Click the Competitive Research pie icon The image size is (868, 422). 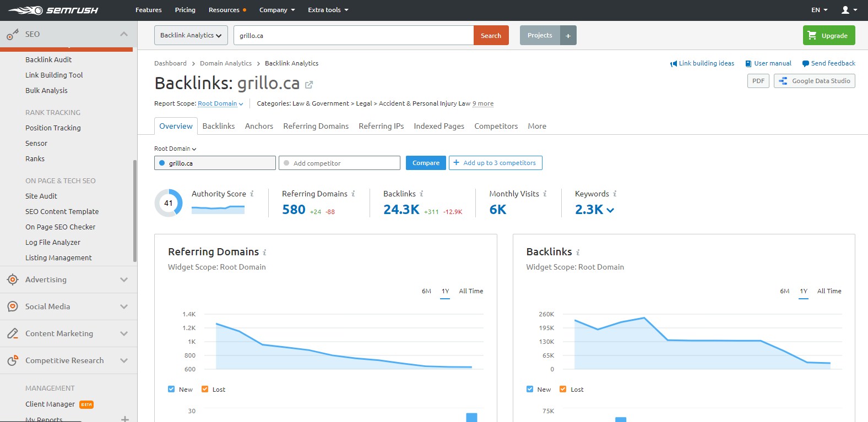pyautogui.click(x=13, y=360)
